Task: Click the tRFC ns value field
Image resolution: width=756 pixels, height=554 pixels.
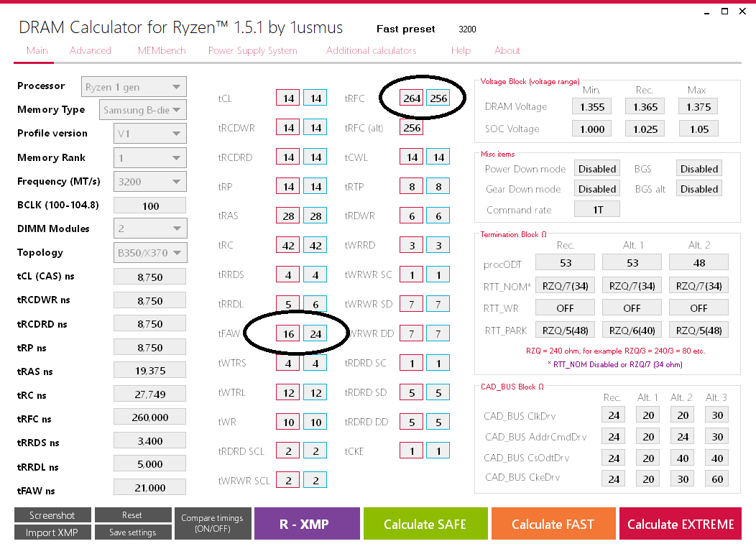Action: [150, 417]
